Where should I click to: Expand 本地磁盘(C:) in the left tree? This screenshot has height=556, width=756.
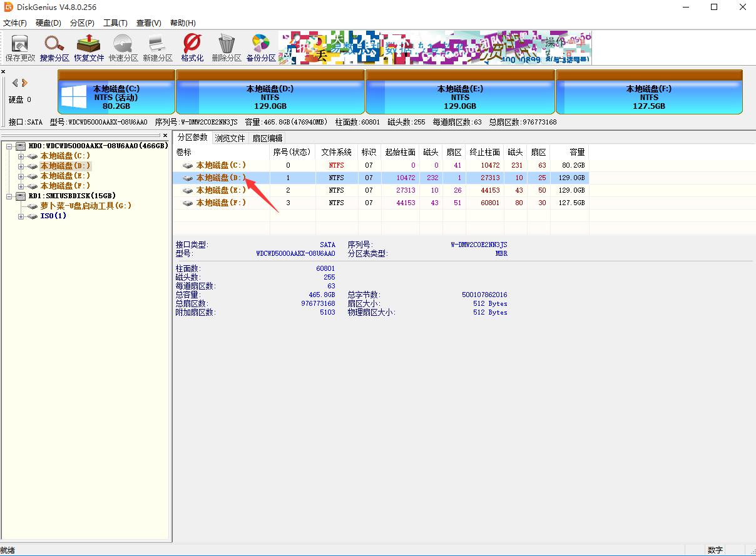coord(21,156)
